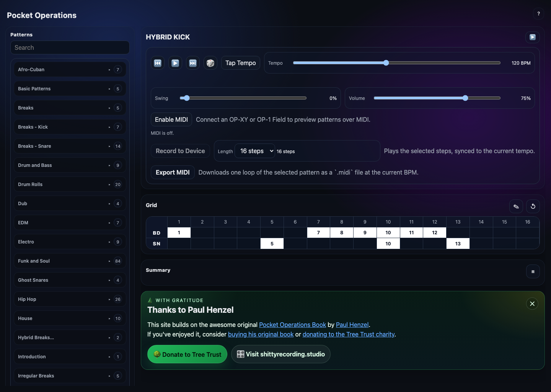Image resolution: width=551 pixels, height=392 pixels.
Task: Expand the Funk and Soul category
Action: tap(70, 261)
